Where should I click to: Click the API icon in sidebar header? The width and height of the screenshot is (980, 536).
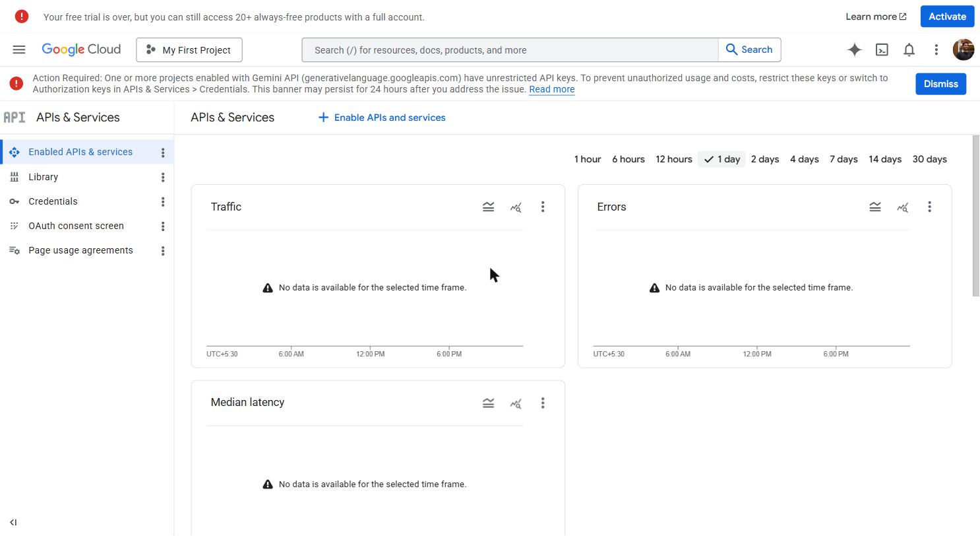click(15, 117)
